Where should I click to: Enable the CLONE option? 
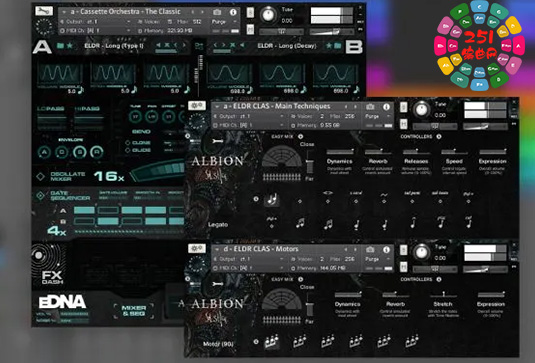tap(127, 143)
